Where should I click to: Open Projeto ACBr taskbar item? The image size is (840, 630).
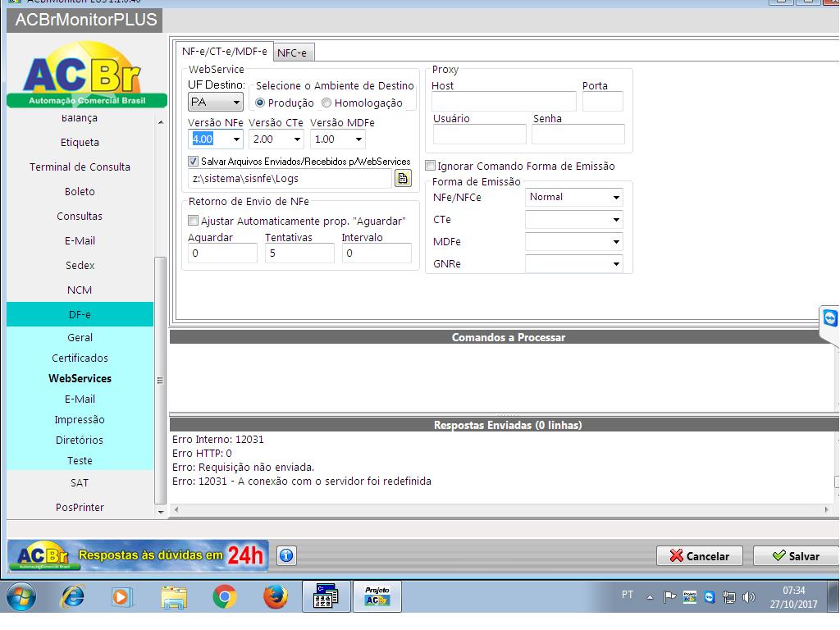click(x=377, y=596)
